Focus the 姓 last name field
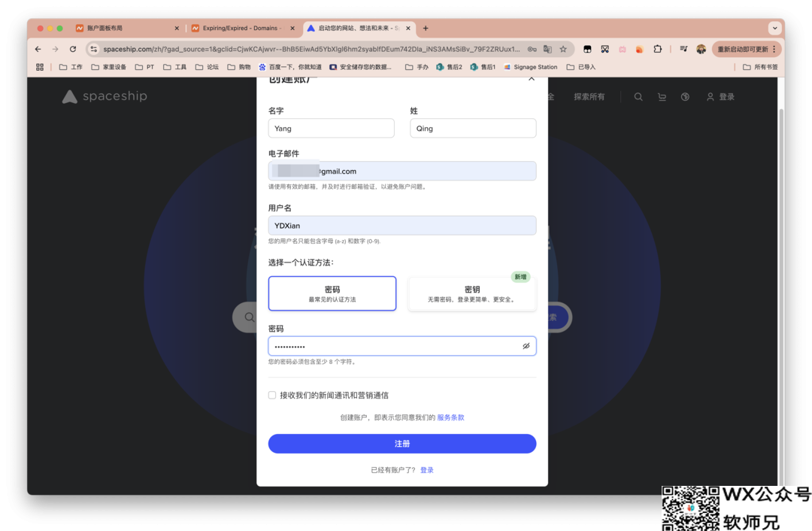 click(473, 129)
